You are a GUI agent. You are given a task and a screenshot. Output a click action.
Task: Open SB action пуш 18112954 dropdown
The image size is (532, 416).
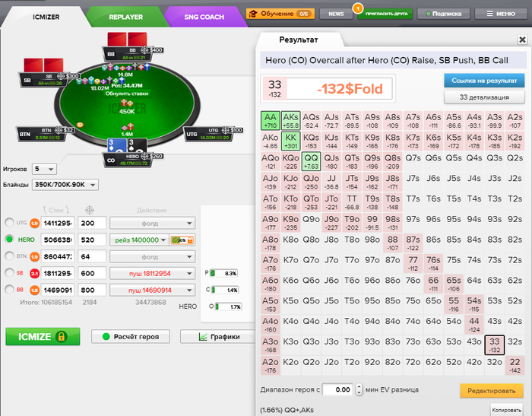coord(152,273)
